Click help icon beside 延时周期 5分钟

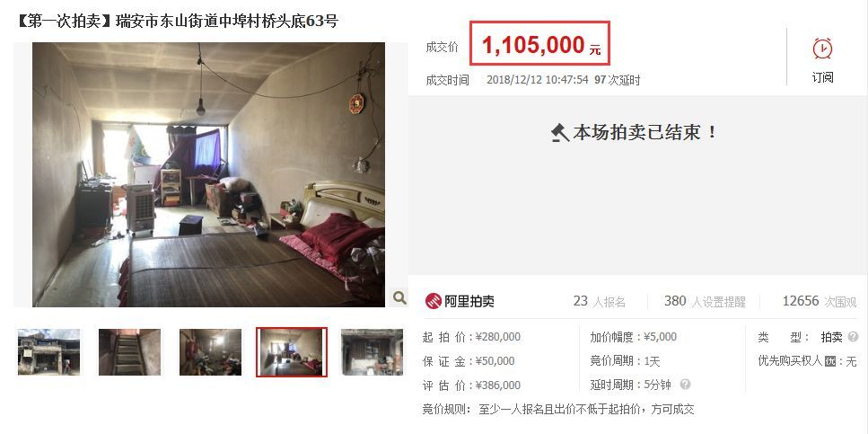685,384
